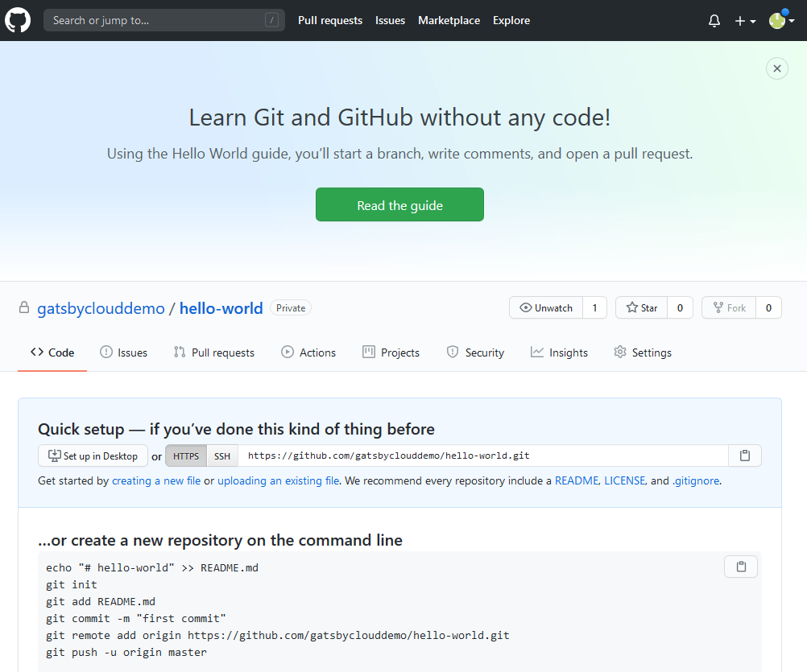Open the Projects tab

391,352
